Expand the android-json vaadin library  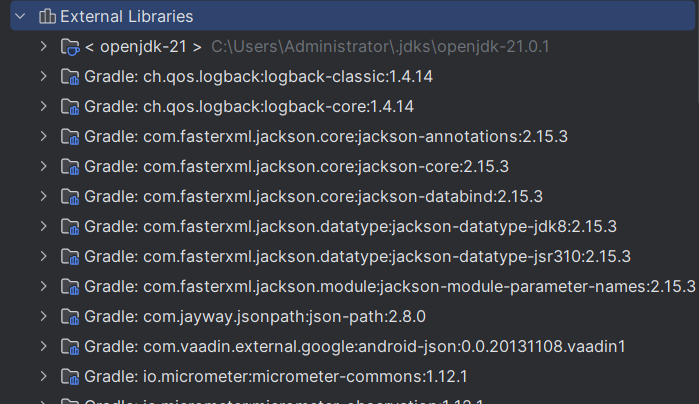coord(43,346)
